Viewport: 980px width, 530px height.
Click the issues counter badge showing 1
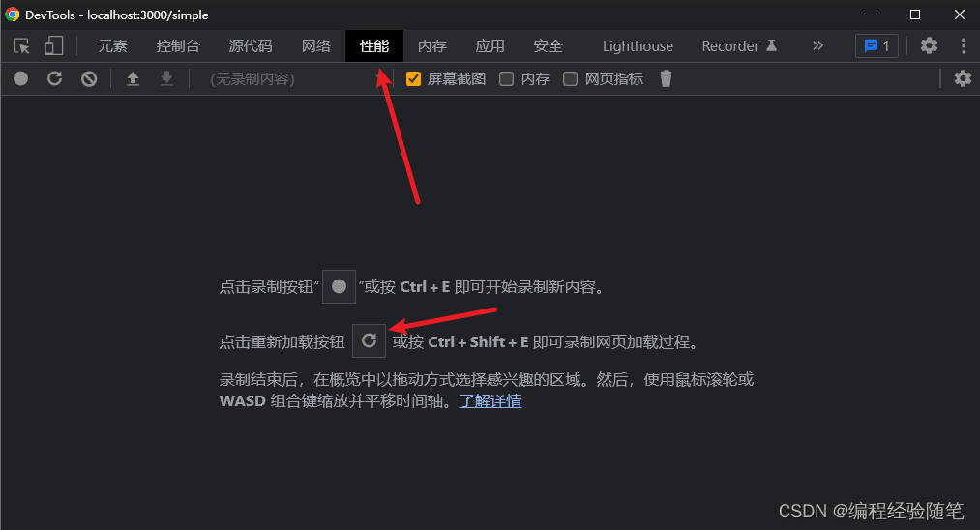click(x=876, y=45)
